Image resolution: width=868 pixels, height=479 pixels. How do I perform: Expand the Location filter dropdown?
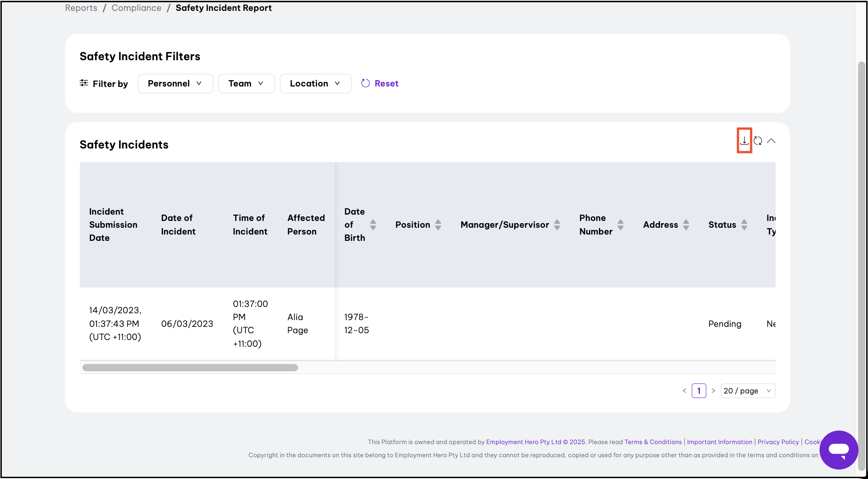tap(315, 84)
